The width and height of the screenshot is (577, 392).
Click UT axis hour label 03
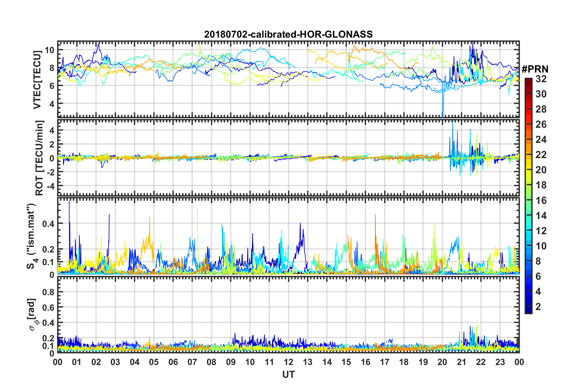(x=115, y=362)
